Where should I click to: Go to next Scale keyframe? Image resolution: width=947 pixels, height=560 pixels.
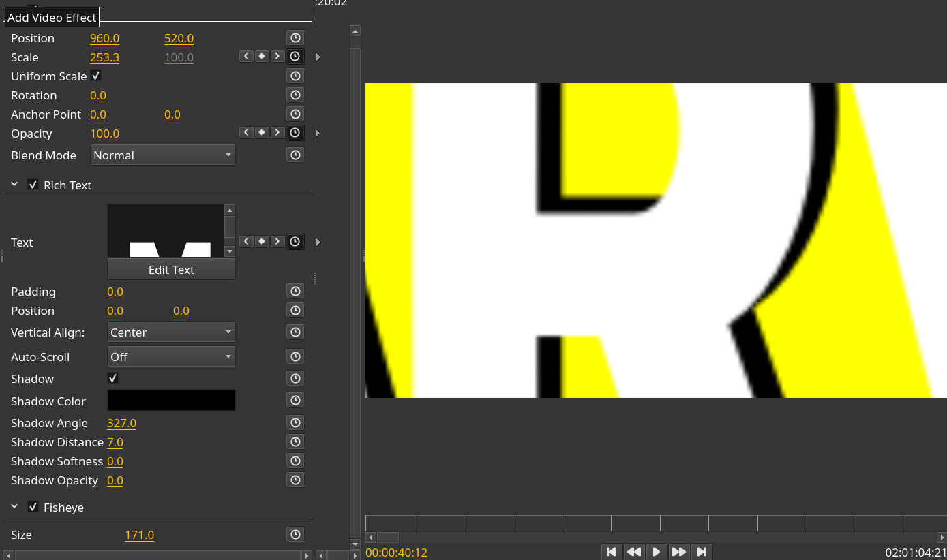tap(277, 57)
